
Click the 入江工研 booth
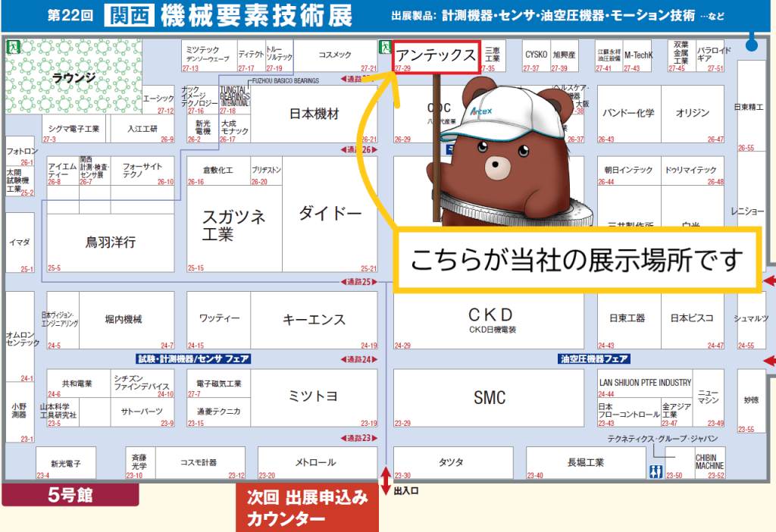[142, 129]
